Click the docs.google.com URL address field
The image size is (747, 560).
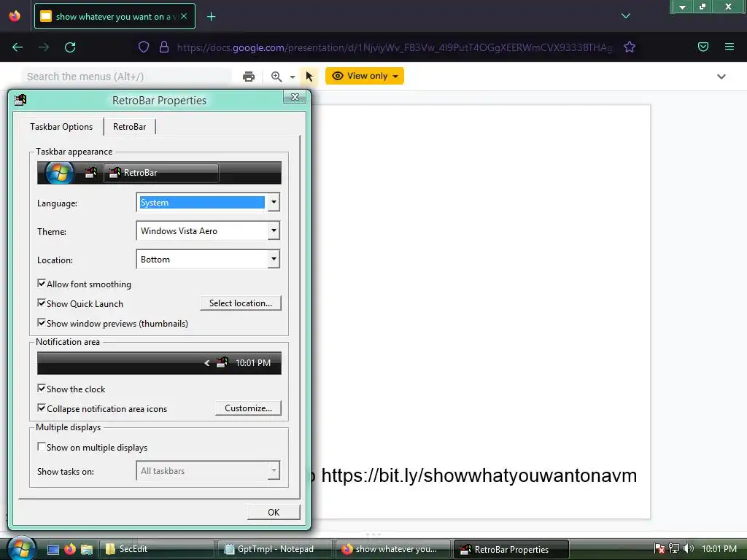[x=395, y=47]
